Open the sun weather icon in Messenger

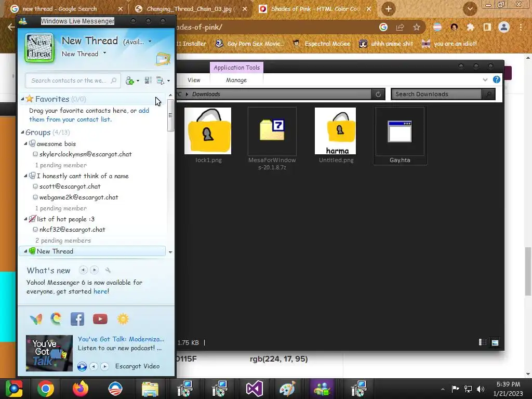point(123,319)
